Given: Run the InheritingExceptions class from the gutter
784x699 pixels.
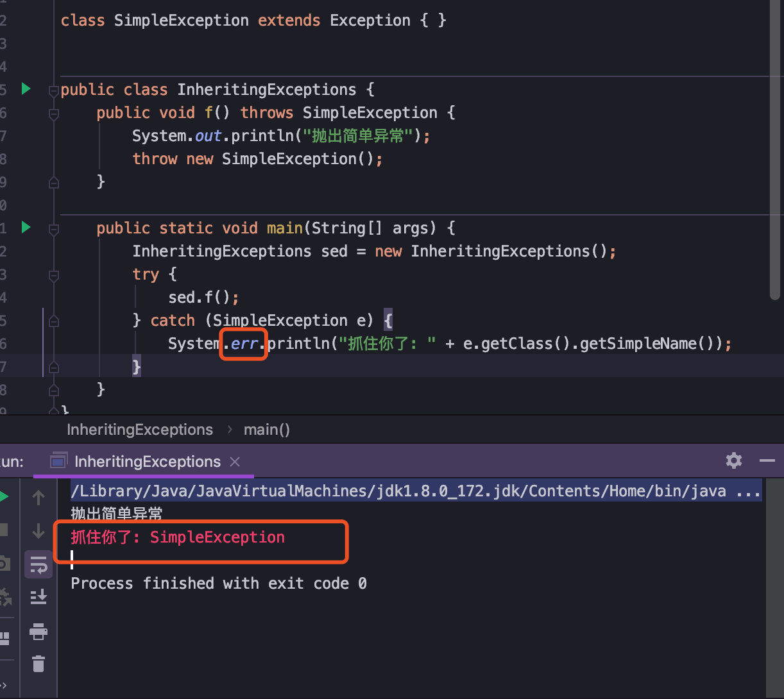Looking at the screenshot, I should coord(26,88).
